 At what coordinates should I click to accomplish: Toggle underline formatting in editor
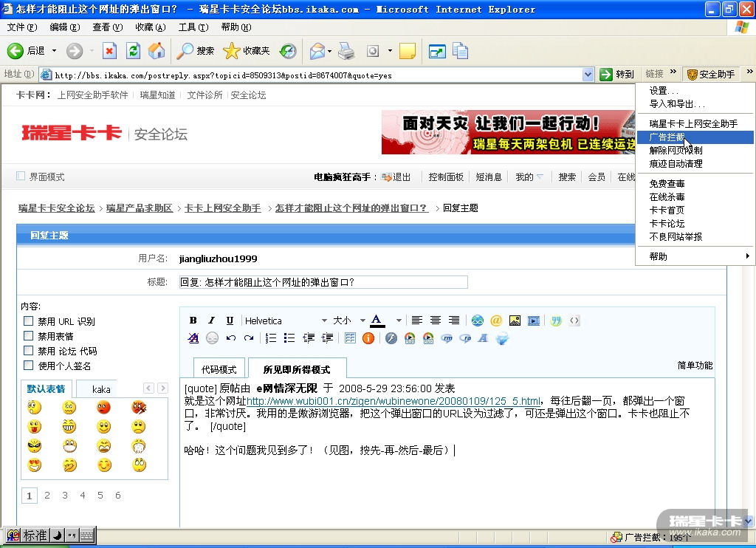click(x=230, y=321)
